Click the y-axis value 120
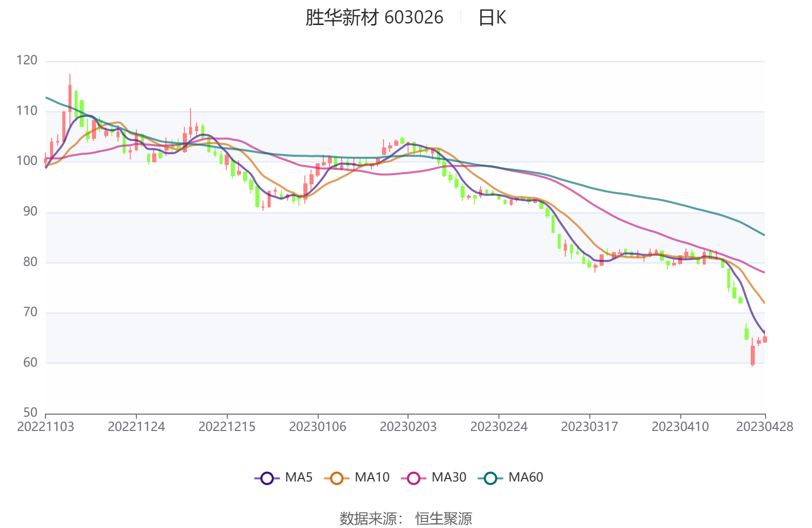 point(27,60)
